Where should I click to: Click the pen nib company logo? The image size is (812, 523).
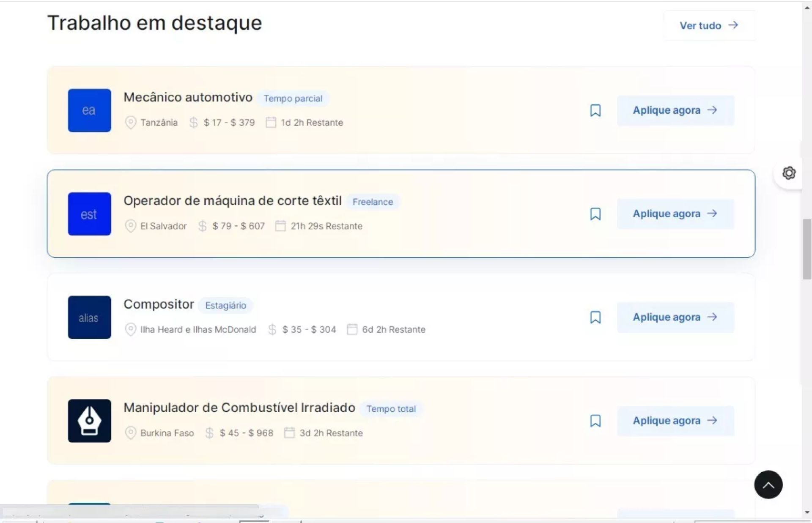(89, 421)
